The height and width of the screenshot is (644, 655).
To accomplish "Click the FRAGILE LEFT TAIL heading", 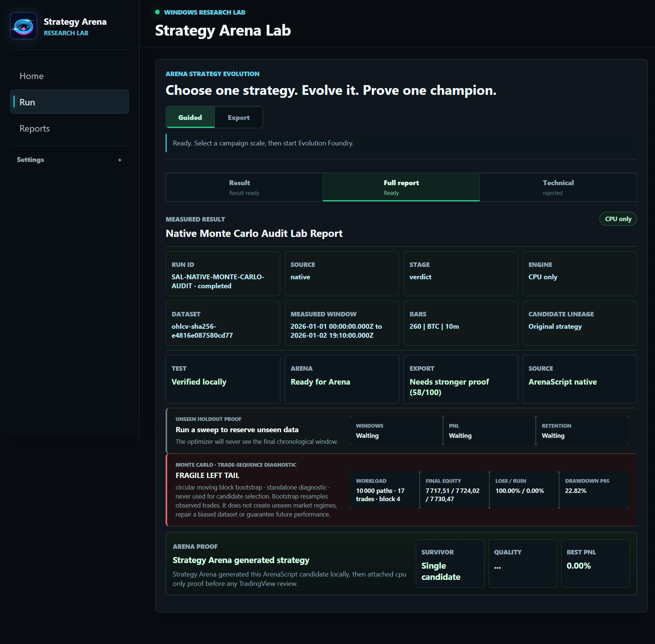I will 207,475.
